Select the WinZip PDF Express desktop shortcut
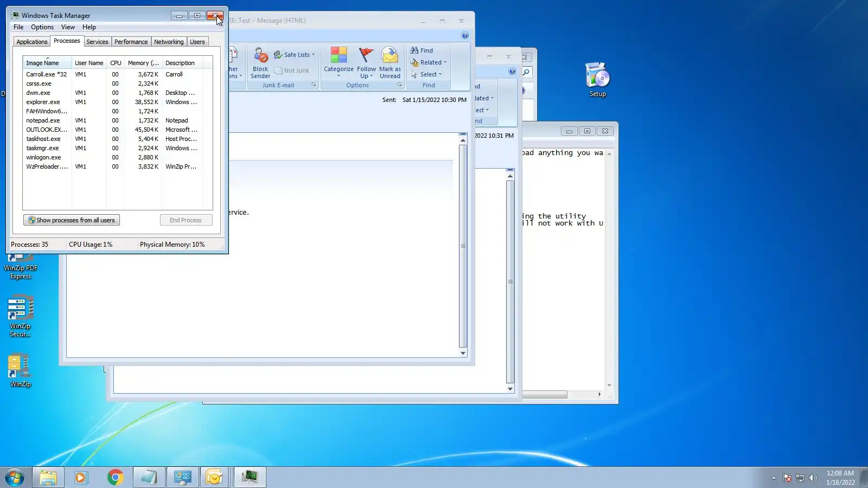Screen dimensions: 868x488 21,267
